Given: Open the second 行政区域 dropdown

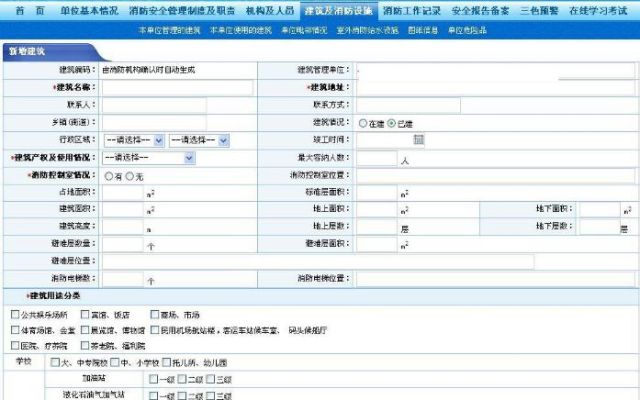Looking at the screenshot, I should pyautogui.click(x=199, y=140).
